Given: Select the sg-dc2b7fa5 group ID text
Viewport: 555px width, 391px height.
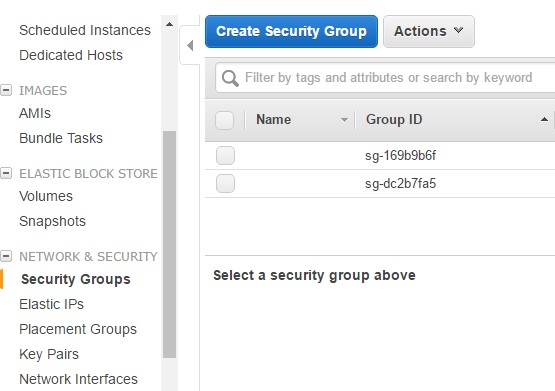Looking at the screenshot, I should [400, 183].
